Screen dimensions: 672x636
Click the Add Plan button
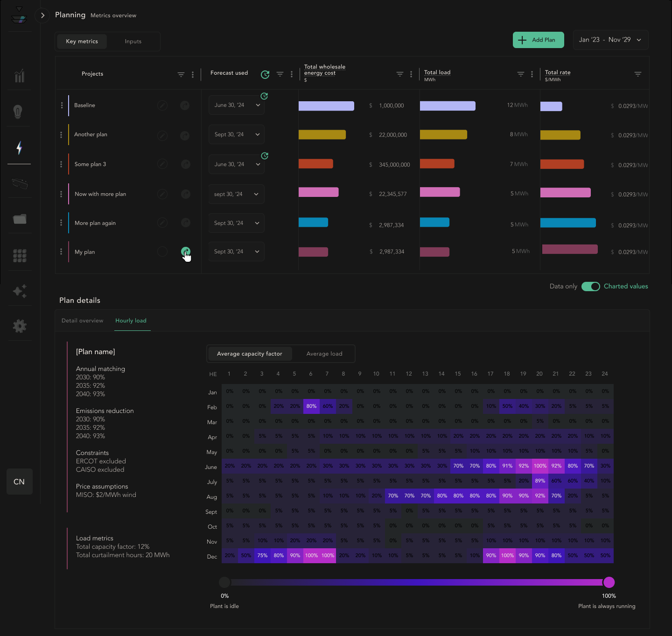click(539, 40)
